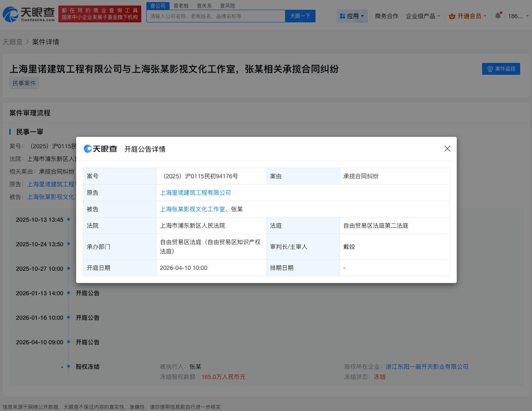Click the crown icon next to 开通会员
This screenshot has width=532, height=411.
point(452,16)
